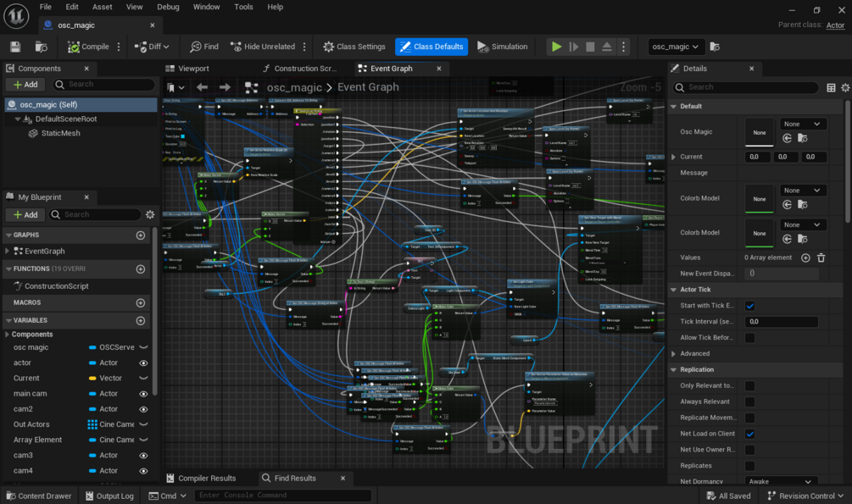Open compile options three-dot menu
Viewport: 852px width, 504px height.
(x=119, y=47)
